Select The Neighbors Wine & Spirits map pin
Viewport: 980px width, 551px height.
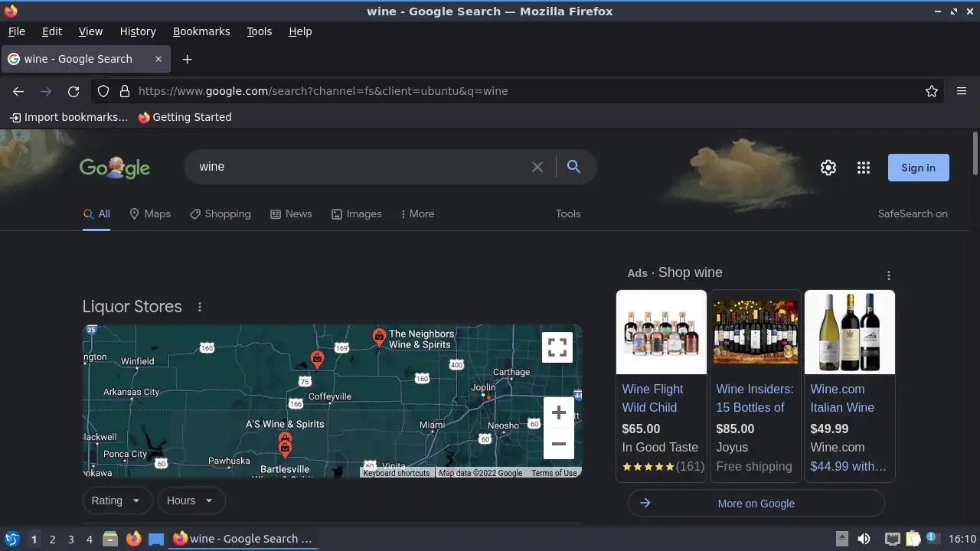click(379, 337)
